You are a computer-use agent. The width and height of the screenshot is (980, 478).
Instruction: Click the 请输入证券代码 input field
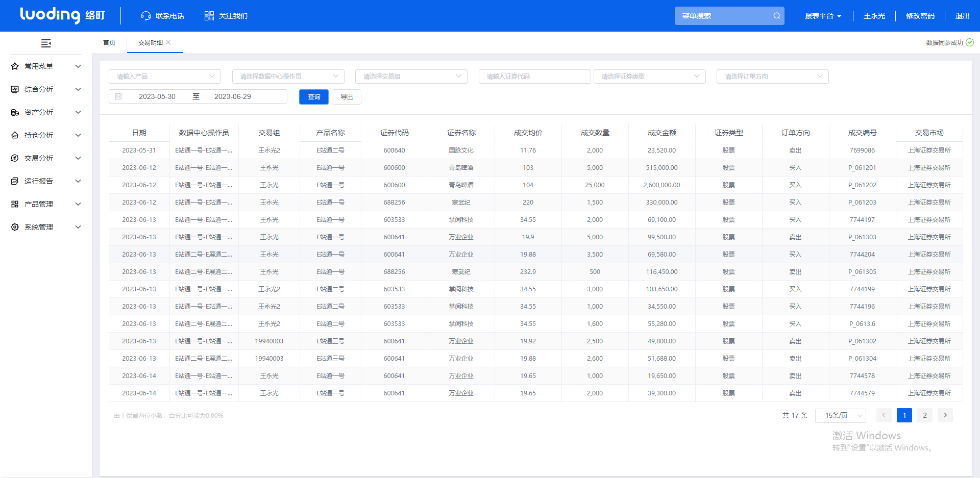click(535, 77)
